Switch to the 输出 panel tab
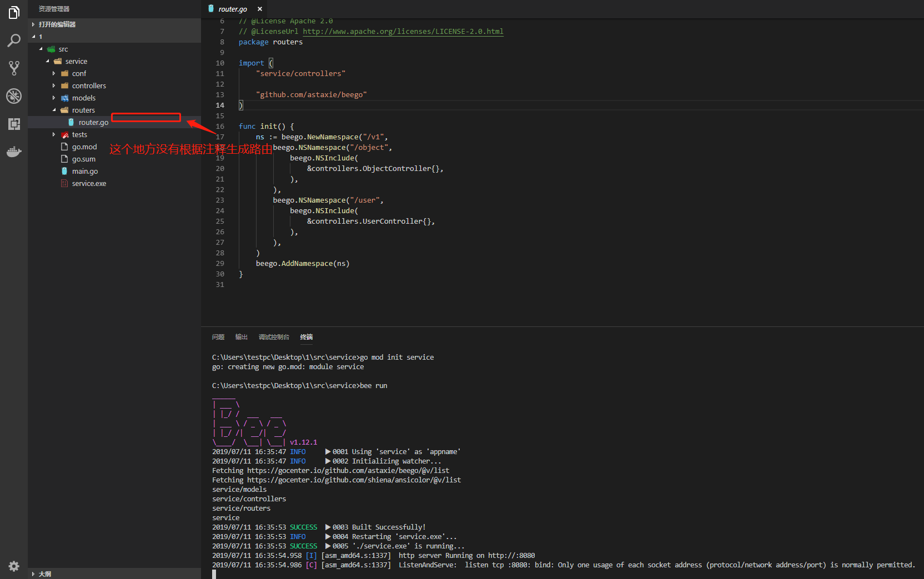The height and width of the screenshot is (579, 924). (x=241, y=337)
